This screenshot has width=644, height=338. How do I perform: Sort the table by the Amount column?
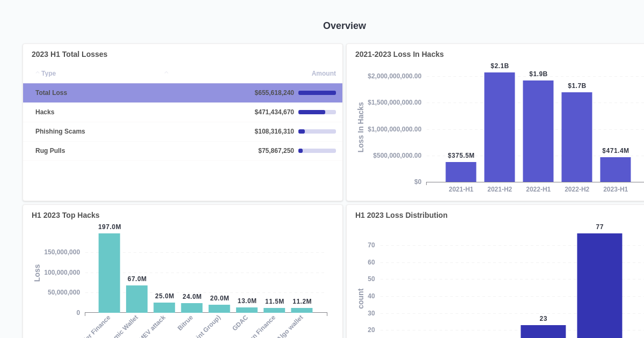[x=324, y=73]
